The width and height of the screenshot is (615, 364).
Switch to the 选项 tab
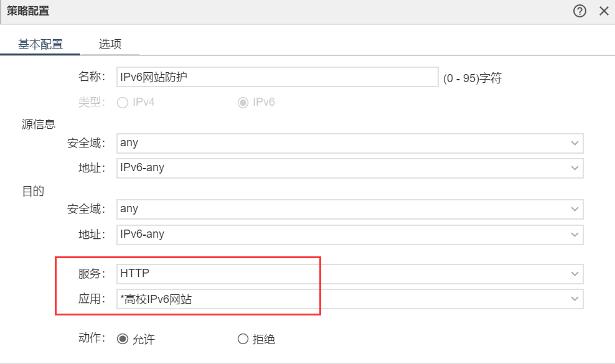110,44
